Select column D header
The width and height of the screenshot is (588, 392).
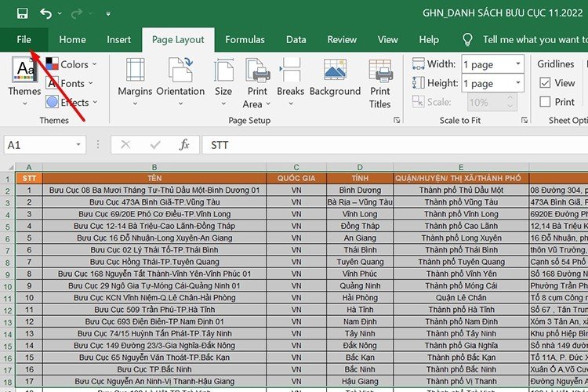pyautogui.click(x=360, y=167)
